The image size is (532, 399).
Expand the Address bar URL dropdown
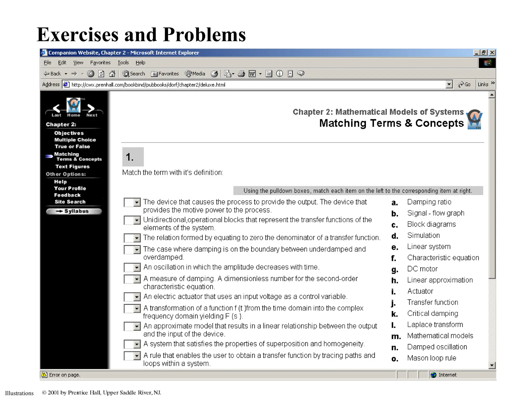tap(449, 84)
